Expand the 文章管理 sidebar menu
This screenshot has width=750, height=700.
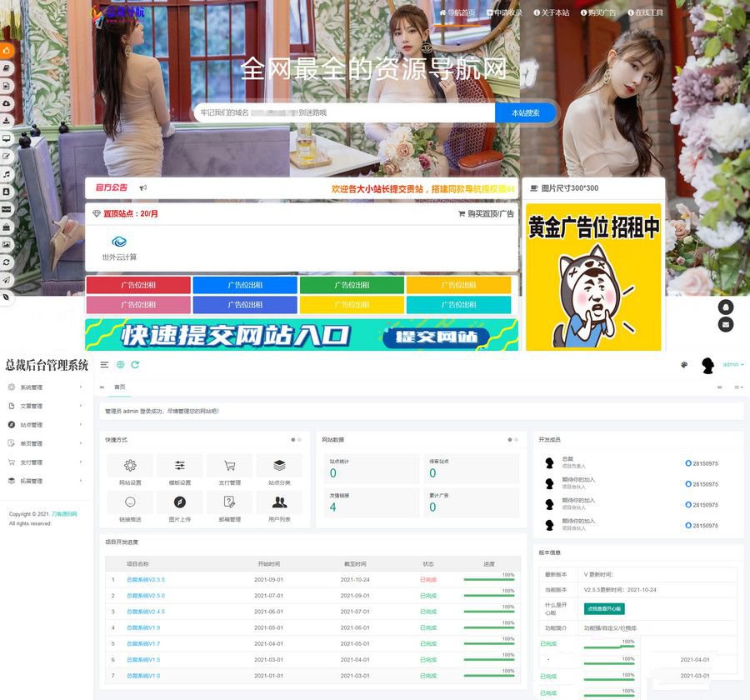(27, 406)
